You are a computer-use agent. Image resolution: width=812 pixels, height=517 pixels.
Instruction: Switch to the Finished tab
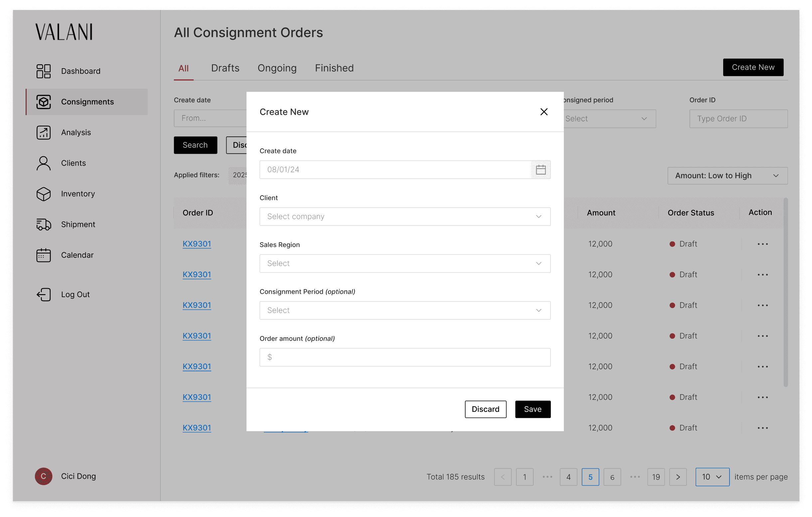pyautogui.click(x=334, y=68)
